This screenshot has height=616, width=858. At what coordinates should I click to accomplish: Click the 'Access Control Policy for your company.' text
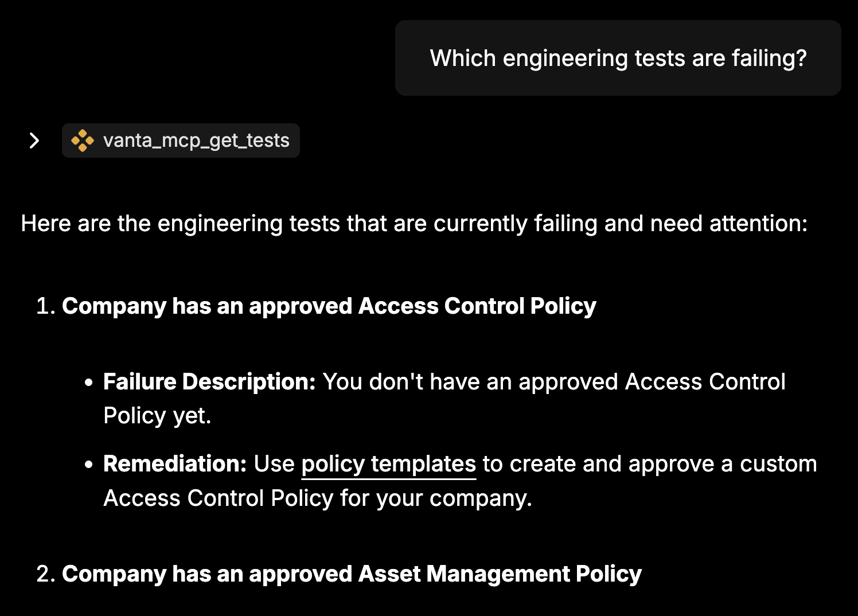point(318,498)
